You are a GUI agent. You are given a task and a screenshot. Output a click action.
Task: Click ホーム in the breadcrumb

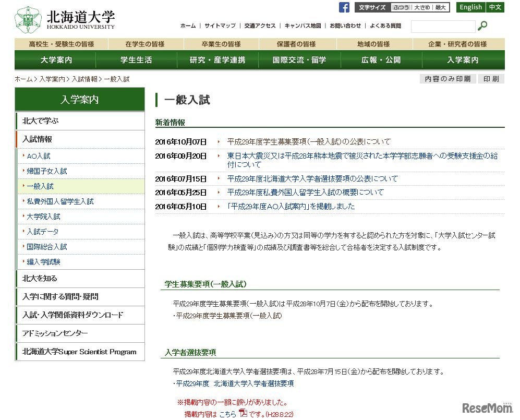23,79
